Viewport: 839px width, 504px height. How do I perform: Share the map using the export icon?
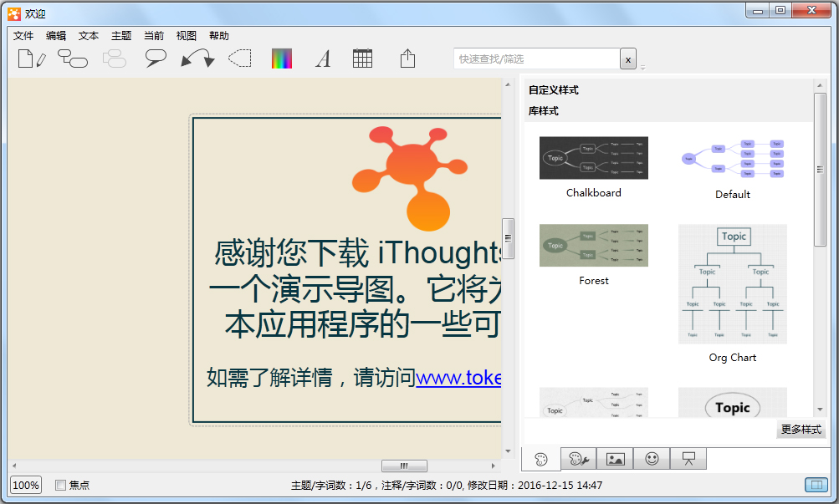[x=407, y=59]
